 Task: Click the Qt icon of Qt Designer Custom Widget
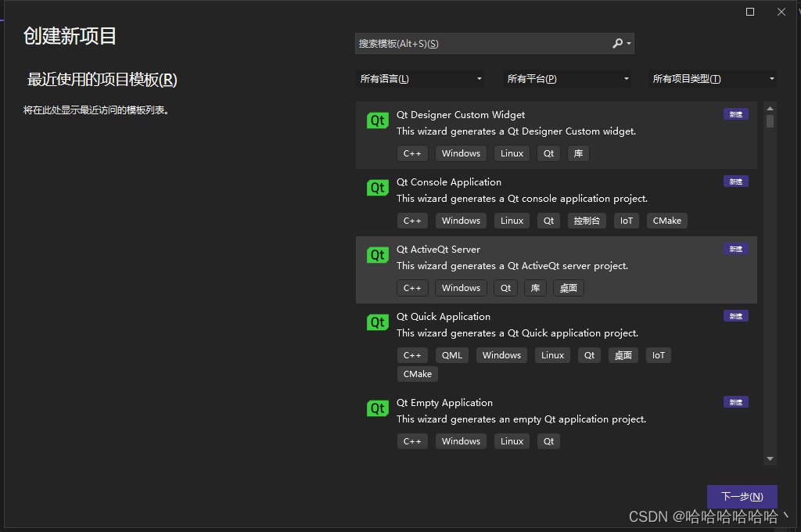point(378,120)
